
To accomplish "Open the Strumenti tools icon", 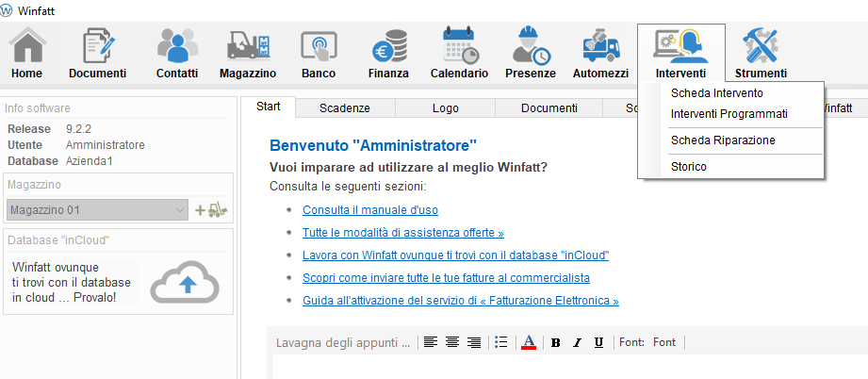I will [x=761, y=45].
